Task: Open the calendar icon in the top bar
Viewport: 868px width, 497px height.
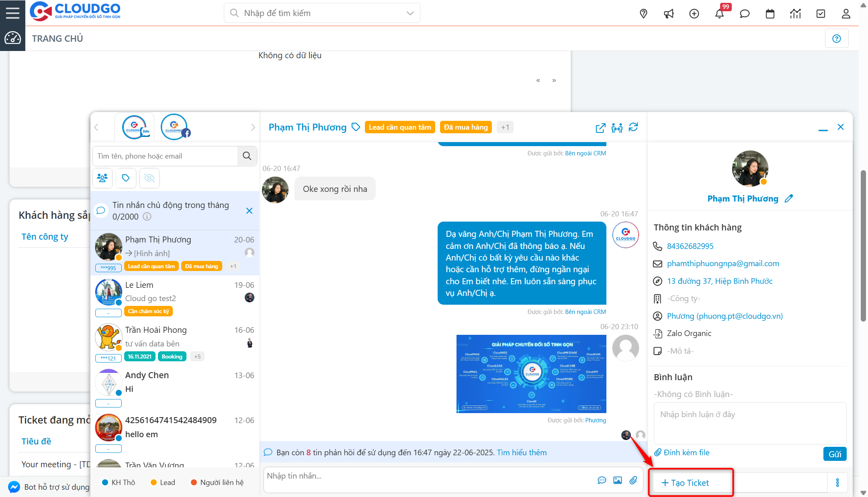Action: (770, 13)
